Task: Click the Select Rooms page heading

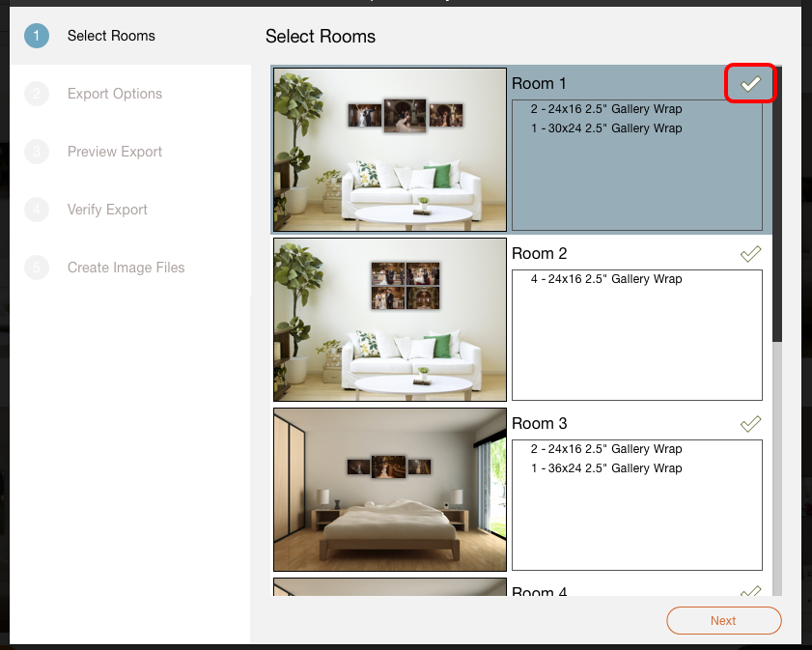Action: pos(321,37)
